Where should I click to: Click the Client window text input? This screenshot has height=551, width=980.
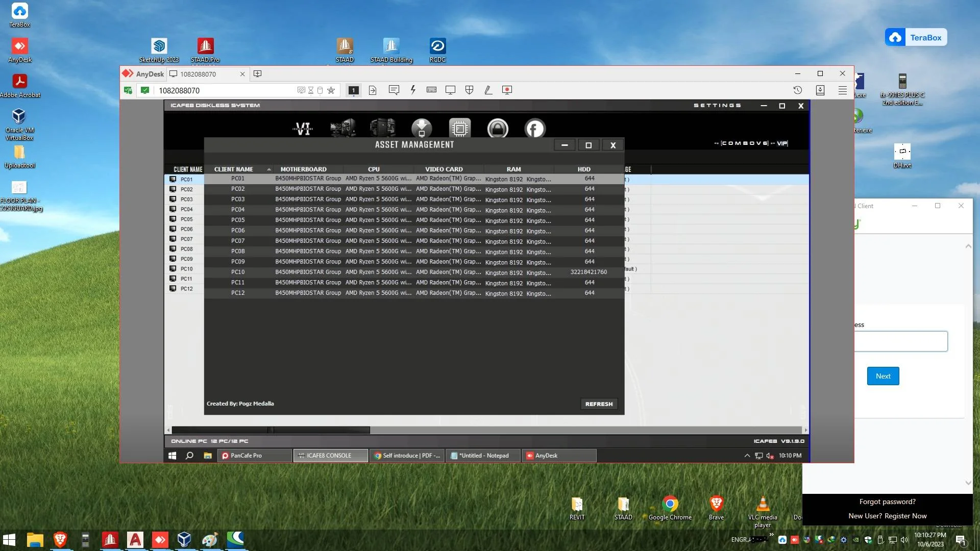click(x=901, y=341)
